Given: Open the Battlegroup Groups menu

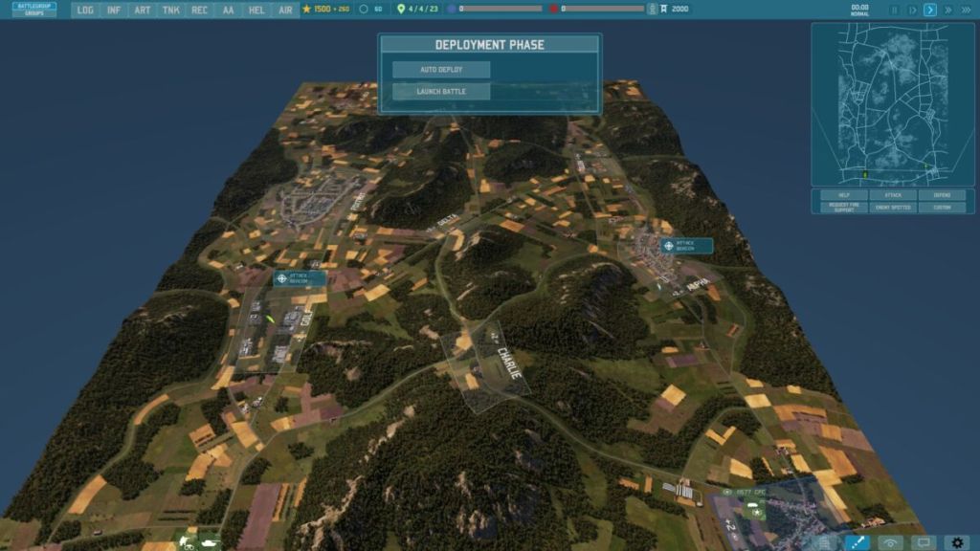Looking at the screenshot, I should 34,10.
